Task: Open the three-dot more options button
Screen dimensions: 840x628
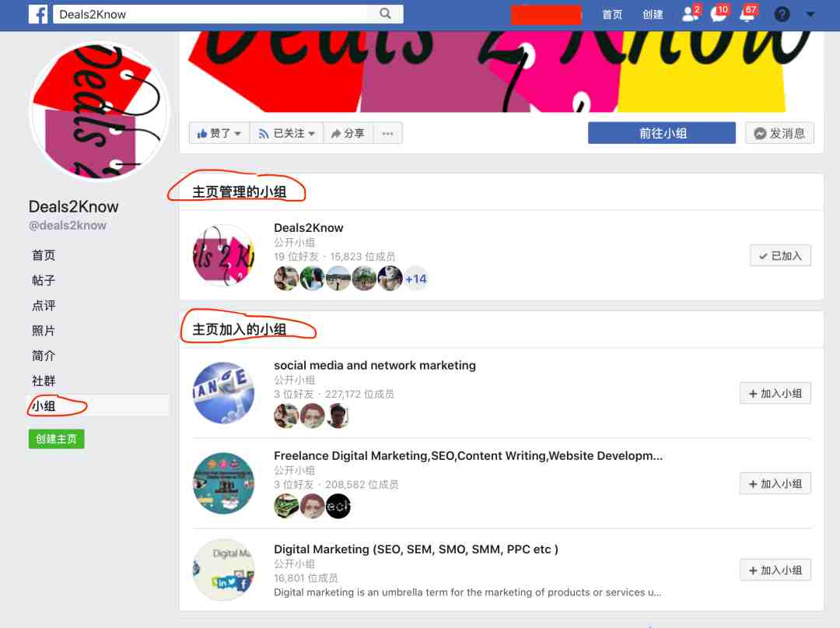Action: click(387, 133)
